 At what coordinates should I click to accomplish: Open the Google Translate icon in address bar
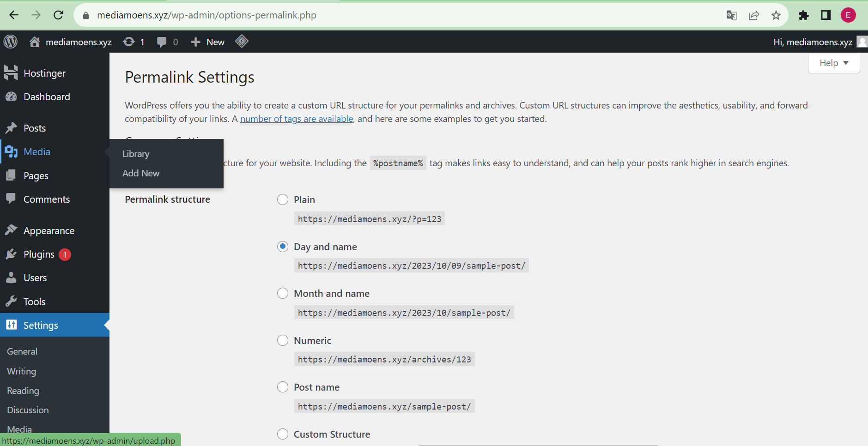pos(731,15)
